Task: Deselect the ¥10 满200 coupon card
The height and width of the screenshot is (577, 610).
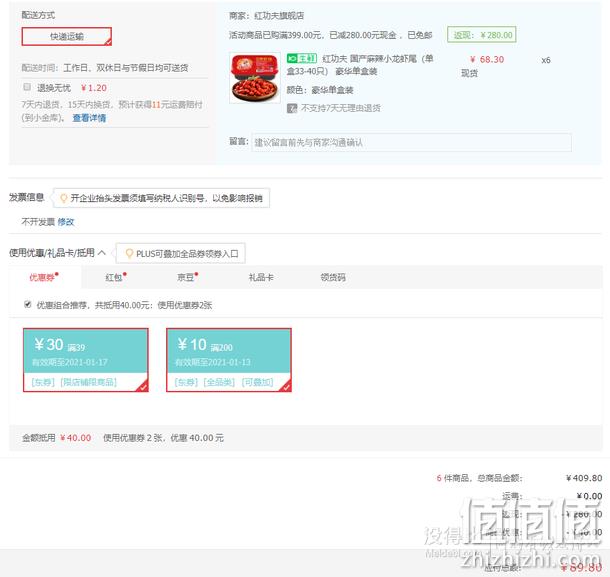Action: [x=229, y=360]
